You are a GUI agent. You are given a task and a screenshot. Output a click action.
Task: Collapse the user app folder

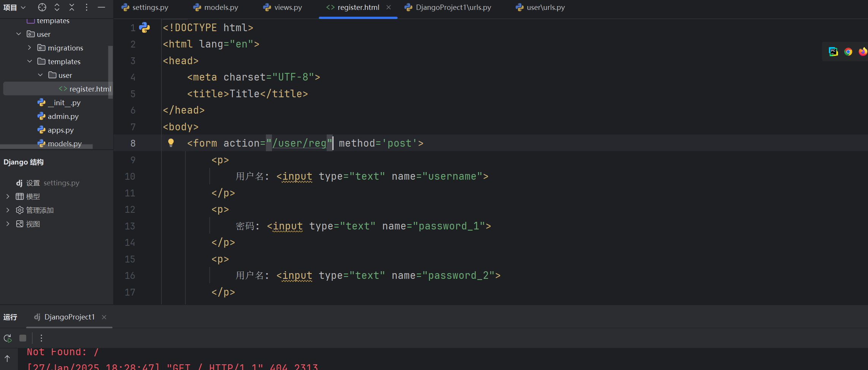click(19, 34)
